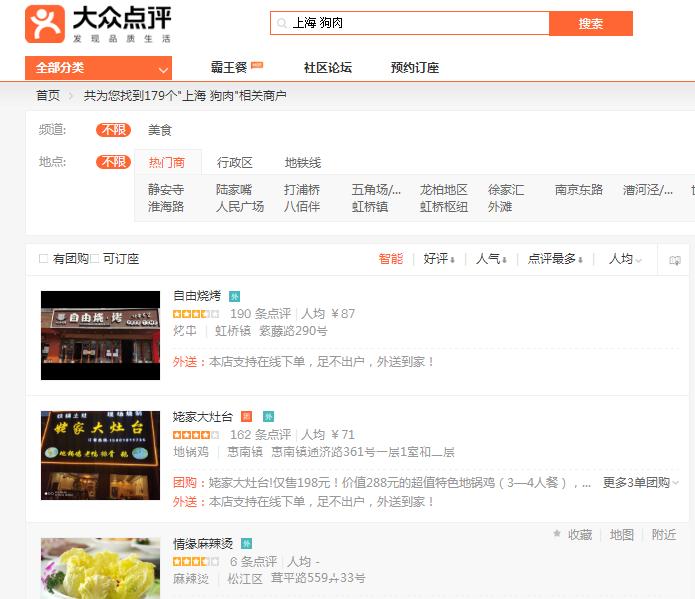Open the 社区论坛 menu item

pos(328,67)
